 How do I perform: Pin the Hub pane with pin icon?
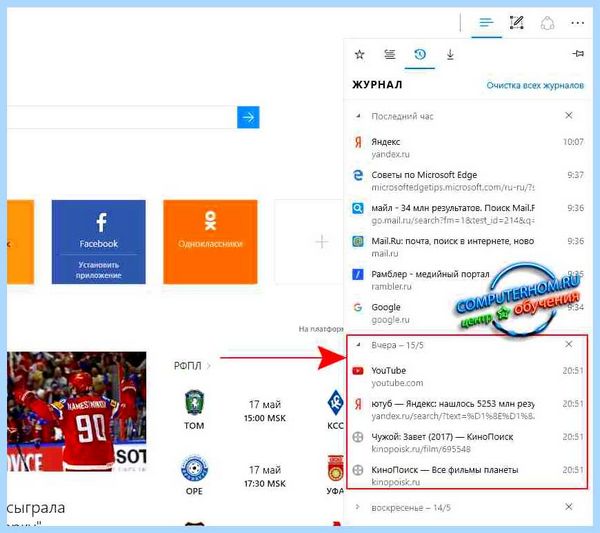click(x=578, y=54)
